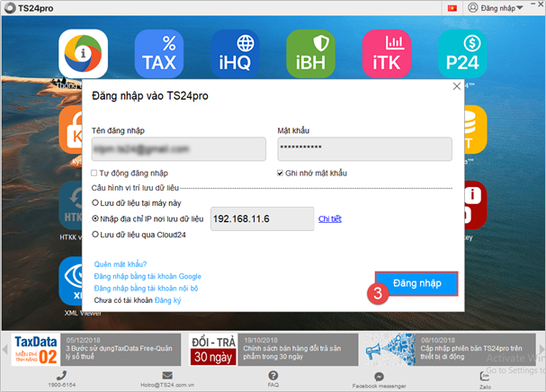Launch the iBH insurance application icon

(310, 54)
